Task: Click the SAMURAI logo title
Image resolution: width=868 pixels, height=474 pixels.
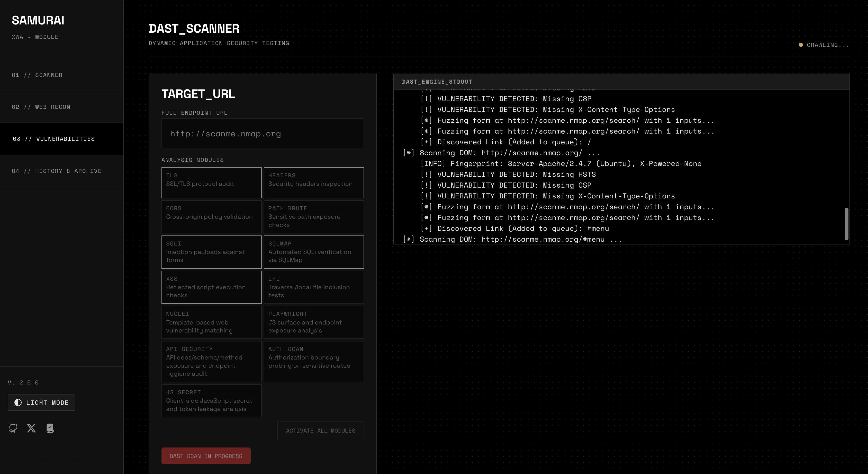Action: point(38,20)
